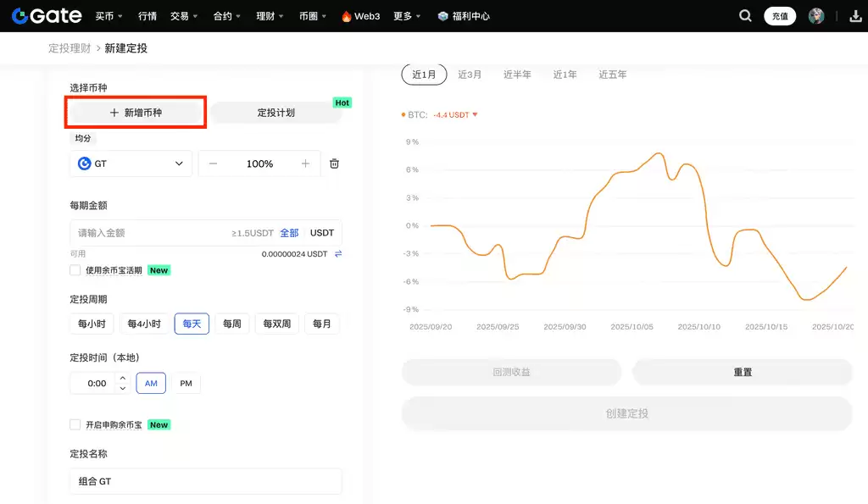Click the Gate logo in the navigation bar
This screenshot has height=504, width=868.
click(46, 15)
